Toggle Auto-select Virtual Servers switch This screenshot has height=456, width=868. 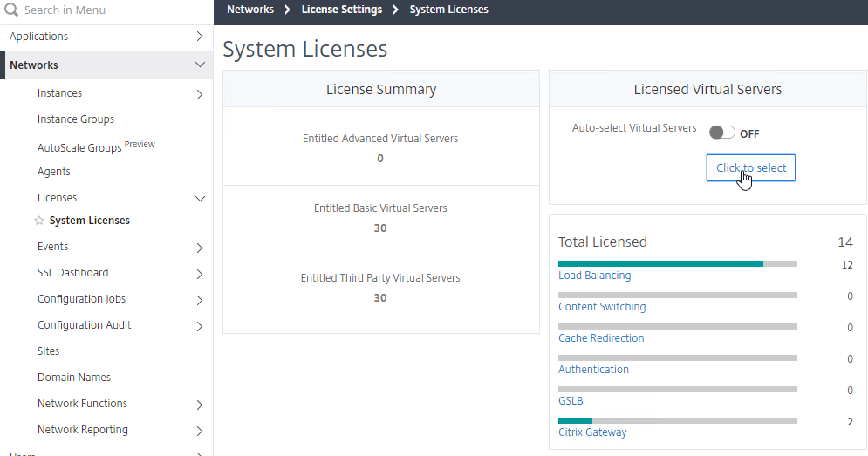click(x=721, y=133)
